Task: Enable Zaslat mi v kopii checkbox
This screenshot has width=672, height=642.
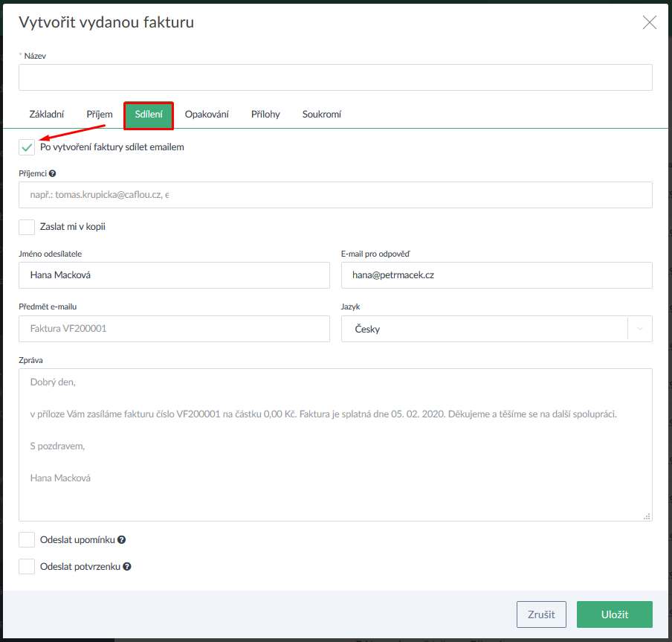Action: click(x=27, y=227)
